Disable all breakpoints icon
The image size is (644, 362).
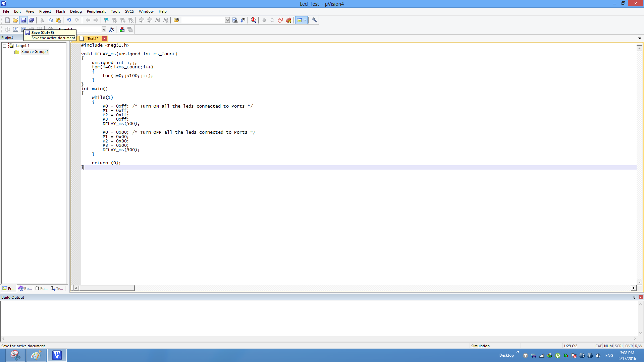[x=280, y=20]
